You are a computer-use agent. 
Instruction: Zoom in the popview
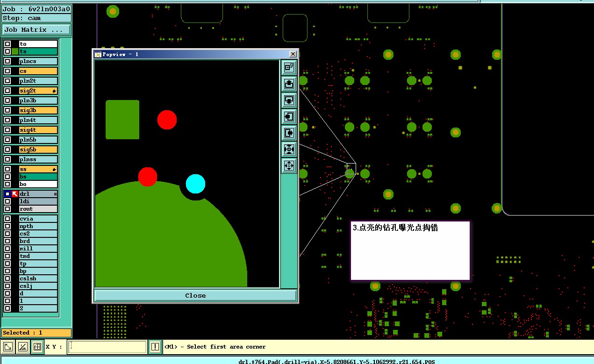coord(289,150)
